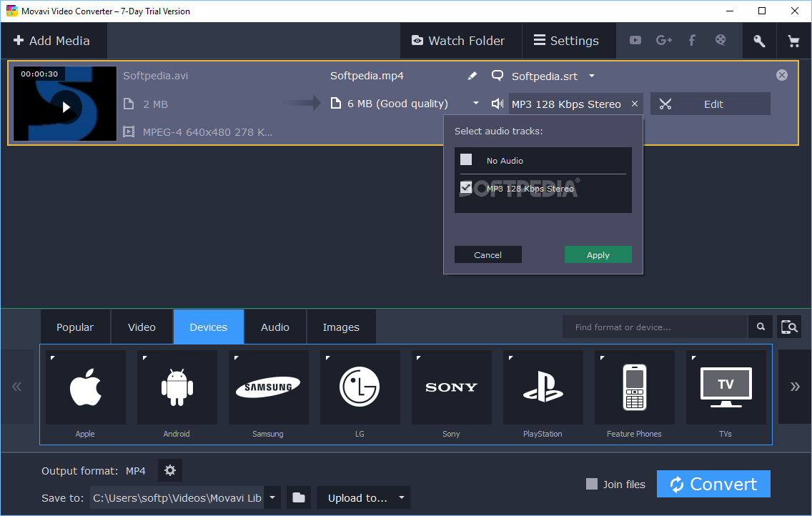Click the Facebook icon
This screenshot has height=516, width=812.
pos(692,40)
